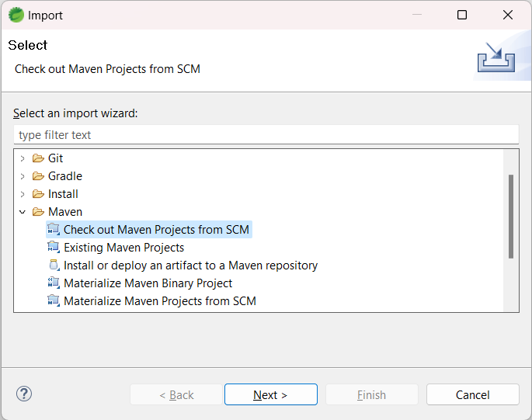Collapse the Maven category arrow
This screenshot has width=532, height=420.
point(23,212)
